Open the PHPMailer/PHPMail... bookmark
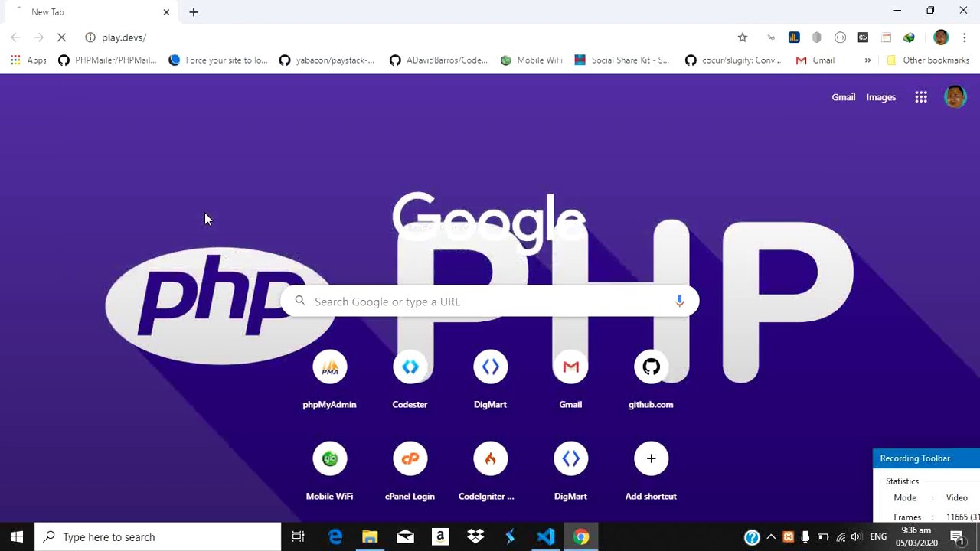The width and height of the screenshot is (980, 551). point(107,60)
